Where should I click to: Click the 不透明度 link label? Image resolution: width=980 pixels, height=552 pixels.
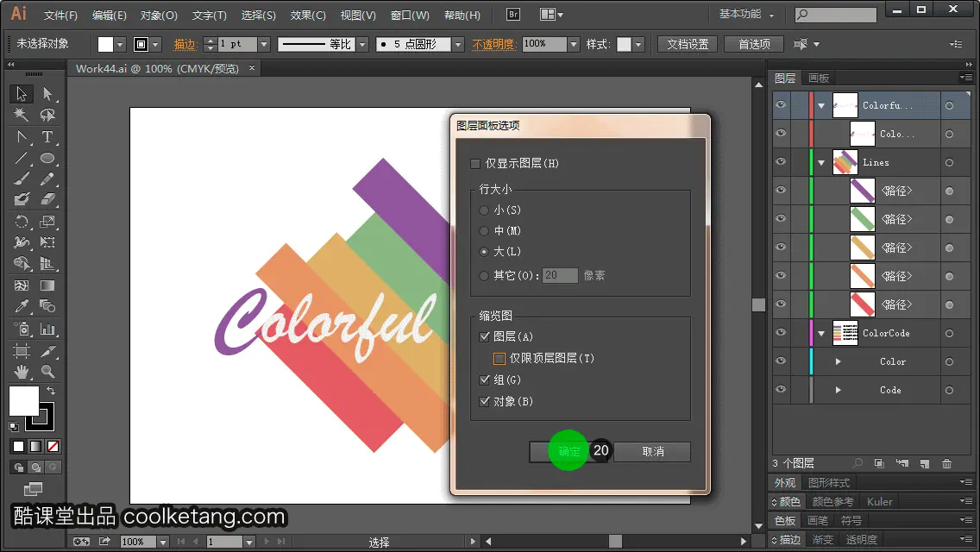coord(493,44)
